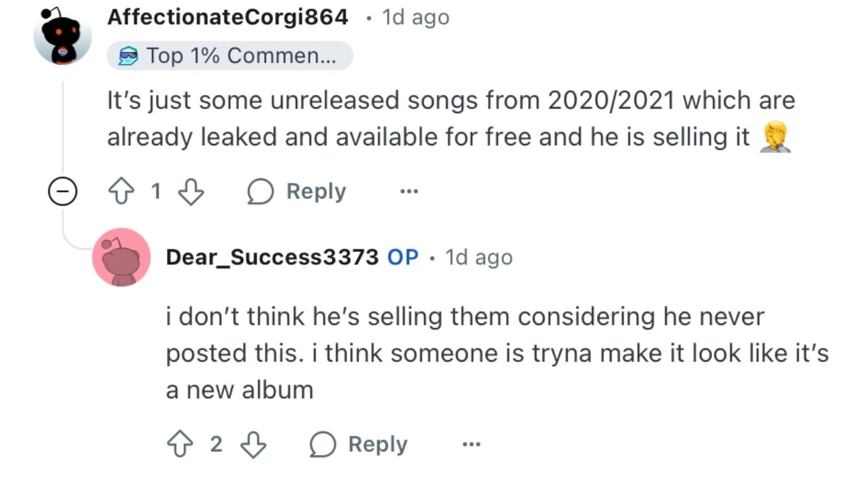Image resolution: width=868 pixels, height=488 pixels.
Task: Downvote Dear_Success3373's reply
Action: [x=253, y=444]
